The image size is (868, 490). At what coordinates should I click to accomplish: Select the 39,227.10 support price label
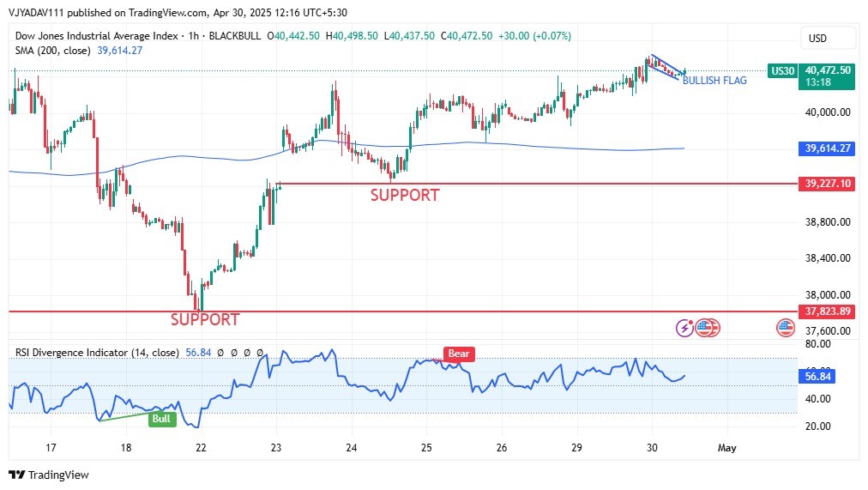pos(827,184)
